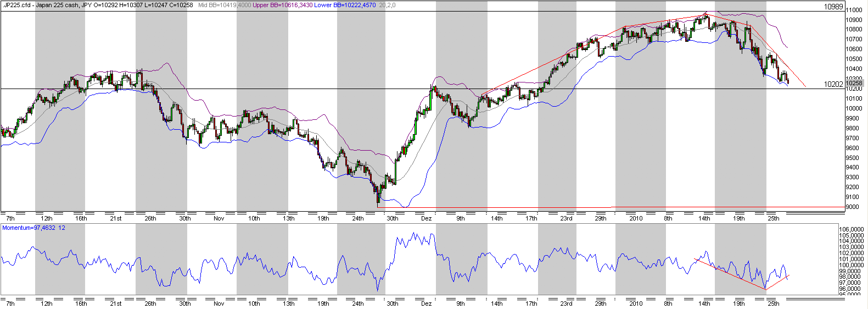Click the 9400 price axis value
The image size is (868, 309).
click(853, 167)
